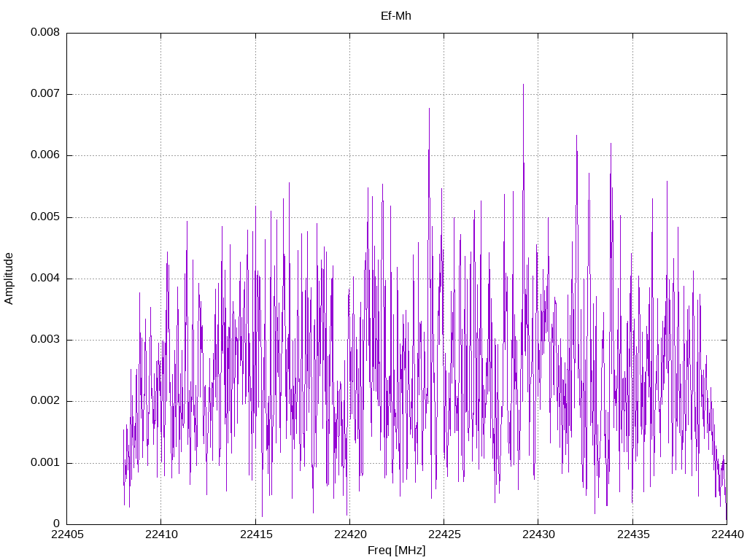
Task: Click the tallest spectrum peak above 0.007
Action: [523, 86]
